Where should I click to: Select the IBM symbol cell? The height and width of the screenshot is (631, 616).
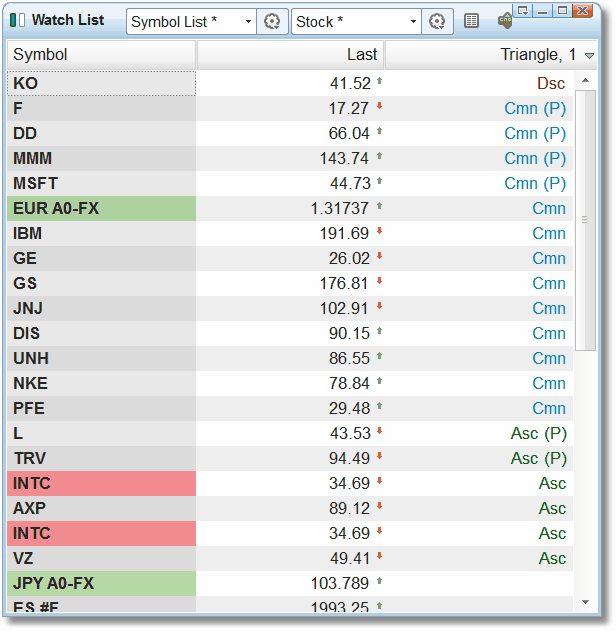(101, 233)
